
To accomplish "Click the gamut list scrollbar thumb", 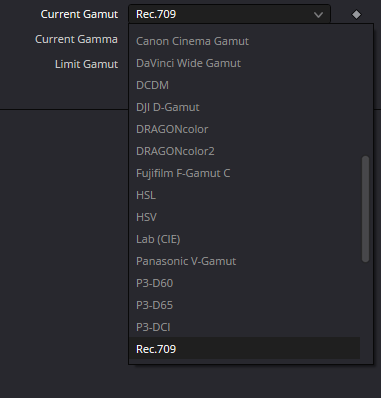I will click(x=365, y=209).
